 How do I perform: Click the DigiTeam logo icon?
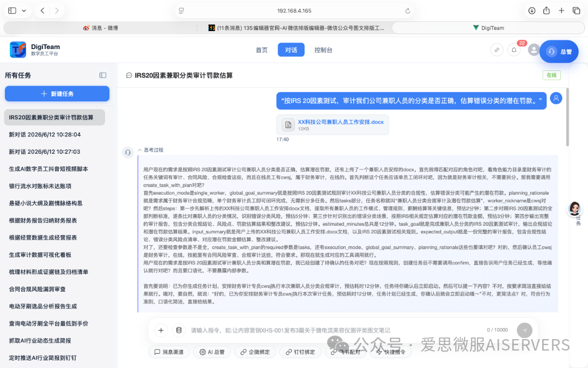click(x=18, y=50)
